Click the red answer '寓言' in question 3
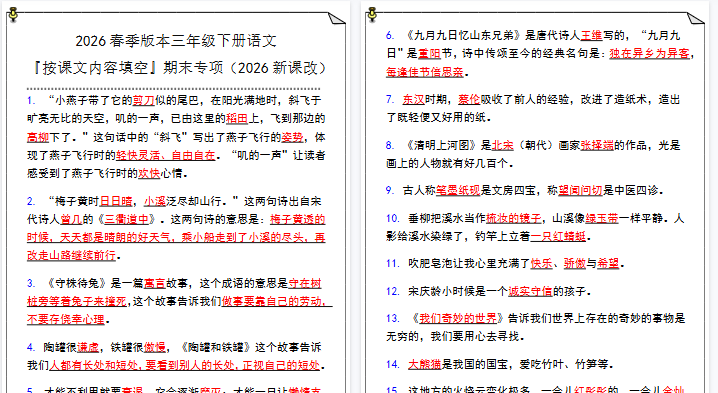 (155, 283)
